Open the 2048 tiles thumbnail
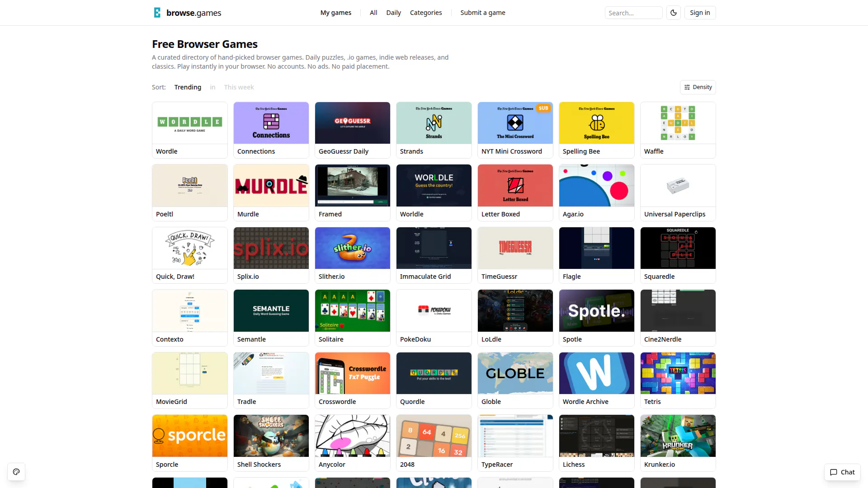The width and height of the screenshot is (868, 488). [434, 436]
